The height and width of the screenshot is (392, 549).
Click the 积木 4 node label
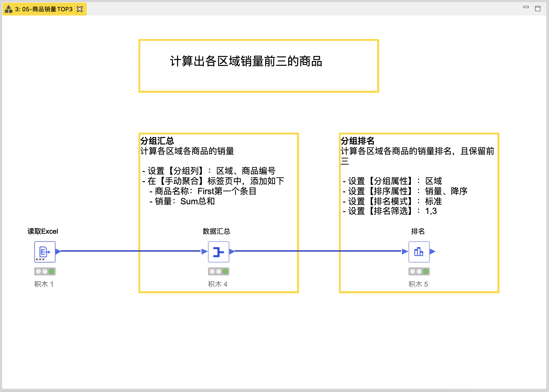[218, 284]
